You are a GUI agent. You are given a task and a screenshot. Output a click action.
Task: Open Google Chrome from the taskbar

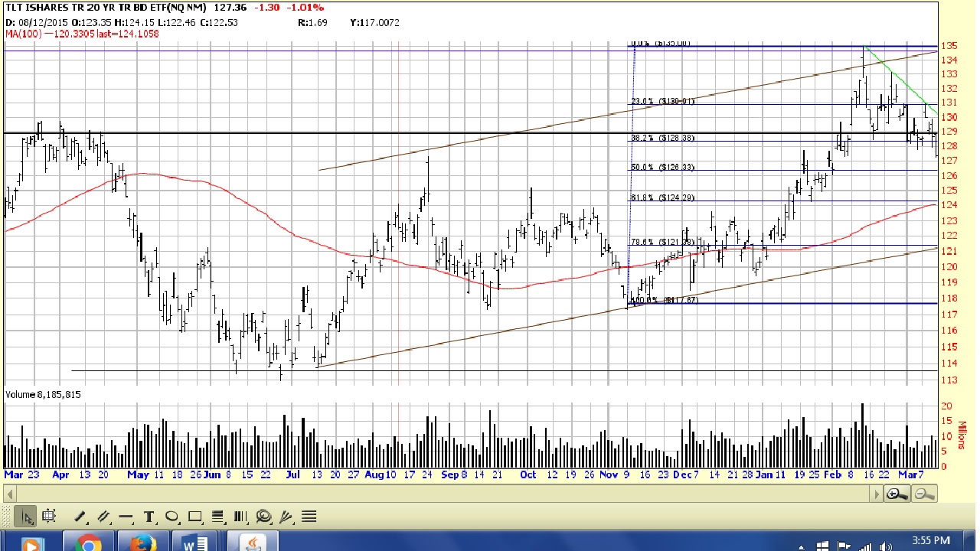click(x=88, y=542)
